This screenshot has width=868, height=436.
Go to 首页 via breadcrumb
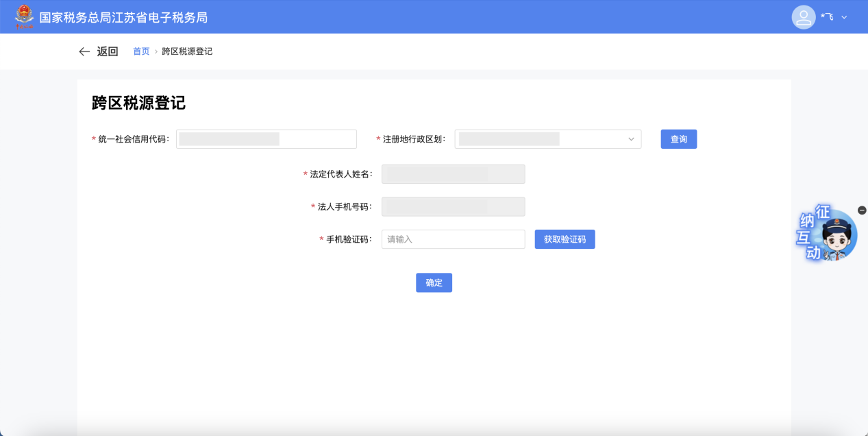click(141, 51)
